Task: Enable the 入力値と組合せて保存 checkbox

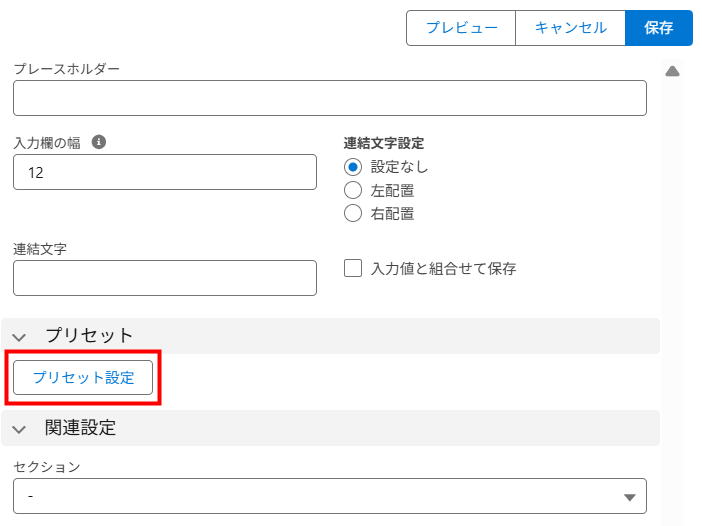Action: [352, 268]
